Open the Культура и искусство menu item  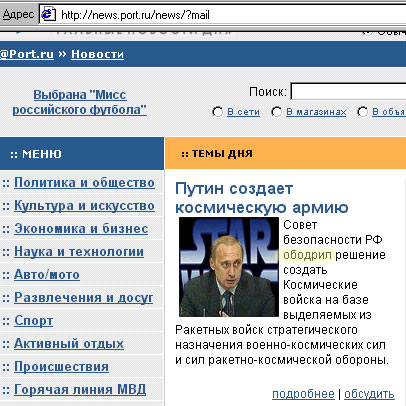(x=84, y=206)
